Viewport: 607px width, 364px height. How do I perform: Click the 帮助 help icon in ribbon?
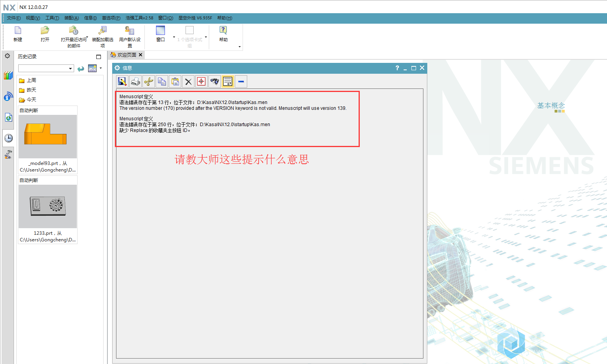pos(223,31)
